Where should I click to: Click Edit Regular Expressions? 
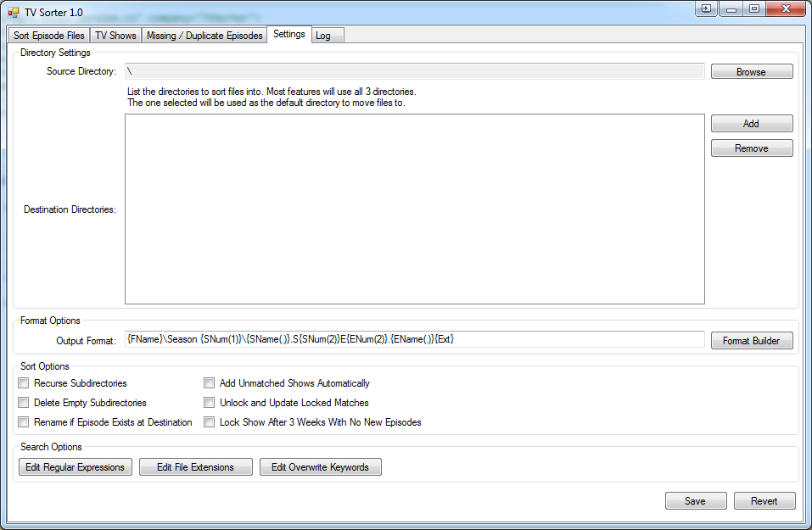pos(75,466)
